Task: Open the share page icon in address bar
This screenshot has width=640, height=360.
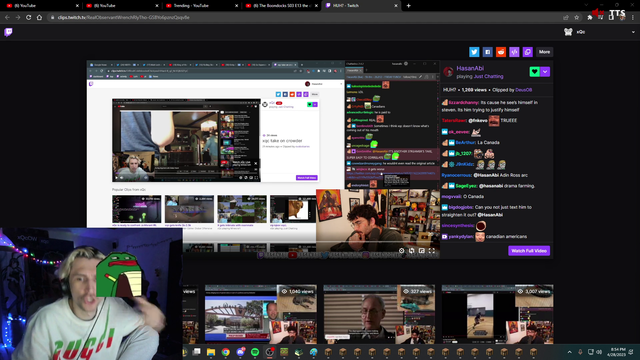Action: pos(566,18)
